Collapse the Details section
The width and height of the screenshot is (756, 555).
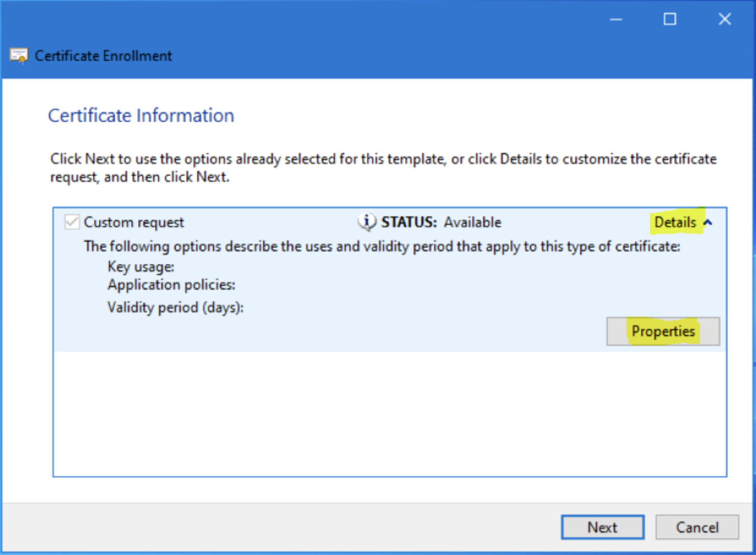click(683, 222)
